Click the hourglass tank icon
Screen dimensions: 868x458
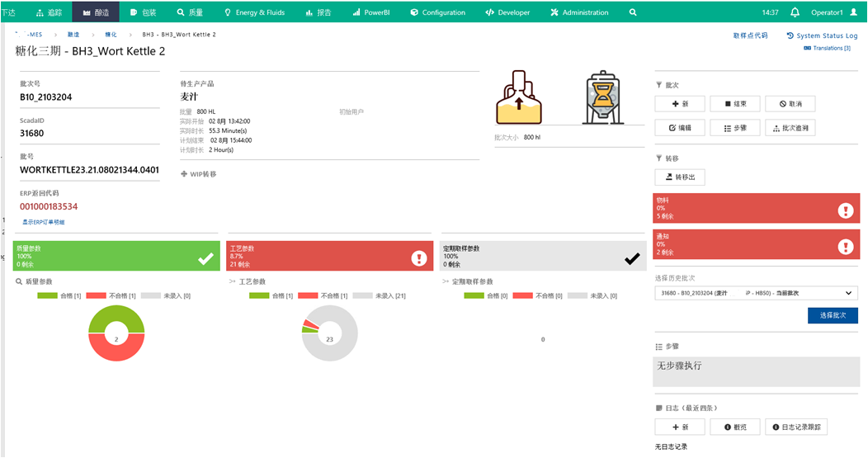pos(604,97)
